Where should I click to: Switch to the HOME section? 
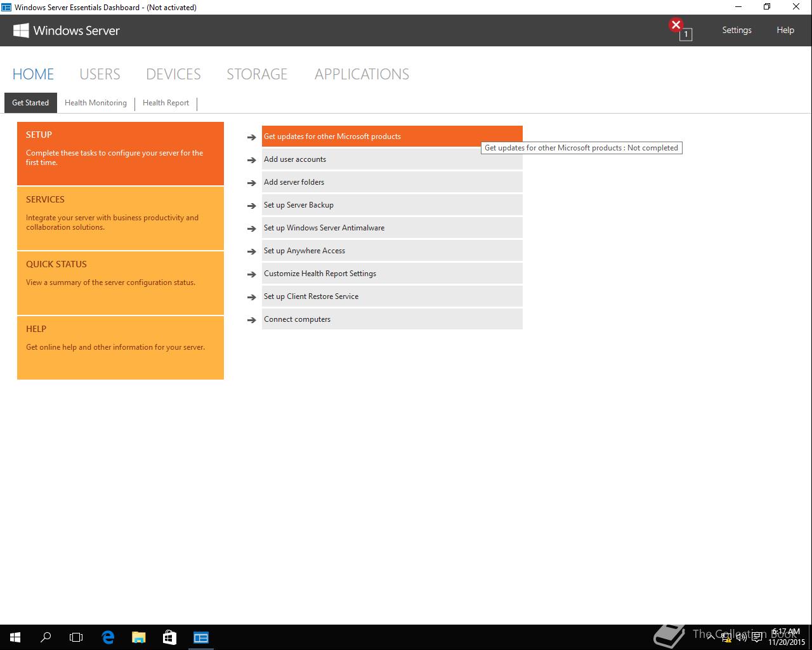pyautogui.click(x=33, y=74)
